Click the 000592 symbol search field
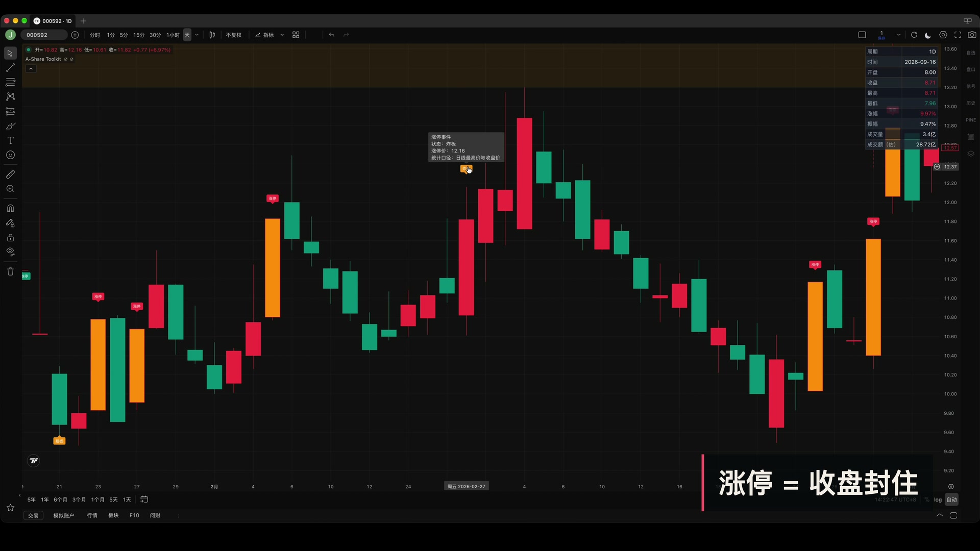Image resolution: width=980 pixels, height=551 pixels. [44, 35]
